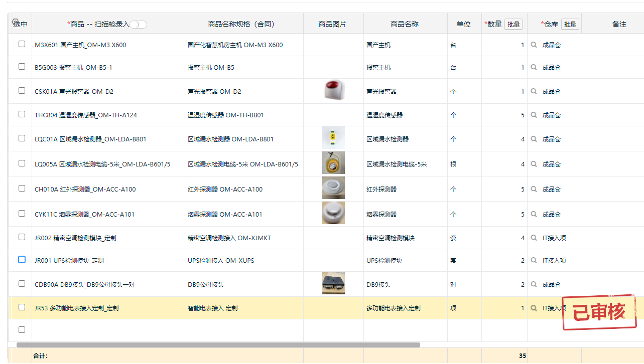Screen dimensions: 644x364
Task: Click the settings icon in the 选中 header
Action: pyautogui.click(x=15, y=22)
